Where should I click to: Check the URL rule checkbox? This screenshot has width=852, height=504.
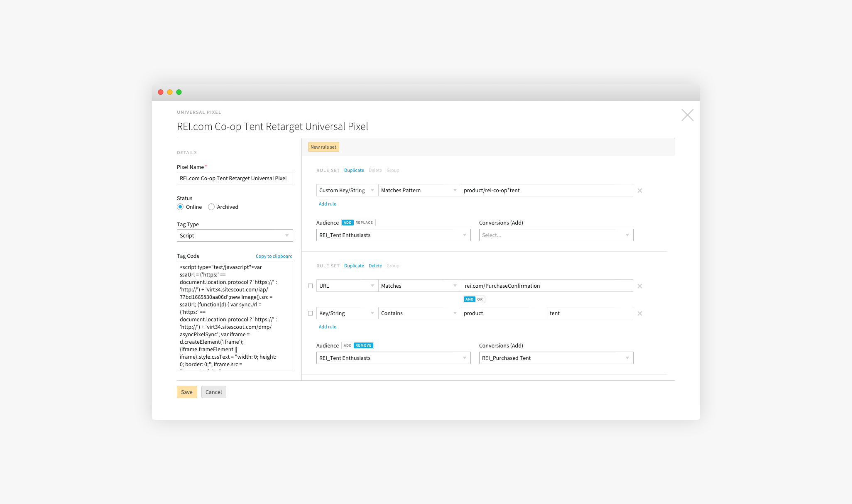coord(310,286)
